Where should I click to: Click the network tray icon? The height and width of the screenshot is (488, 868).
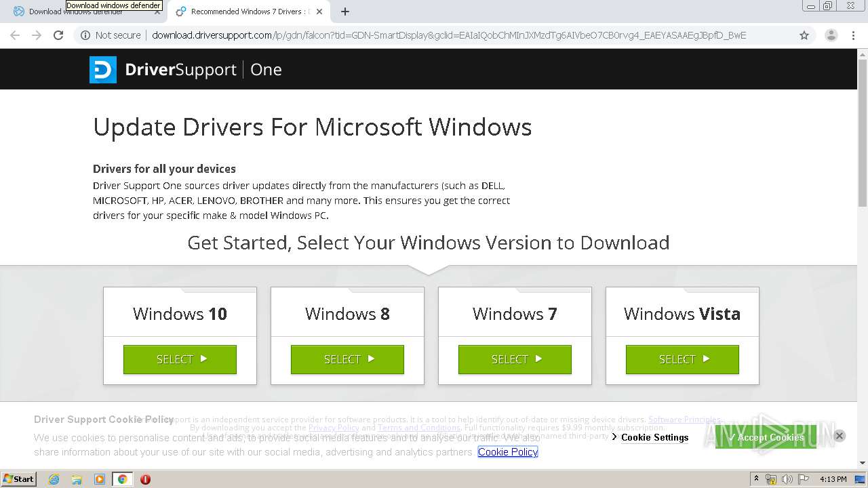coord(770,479)
